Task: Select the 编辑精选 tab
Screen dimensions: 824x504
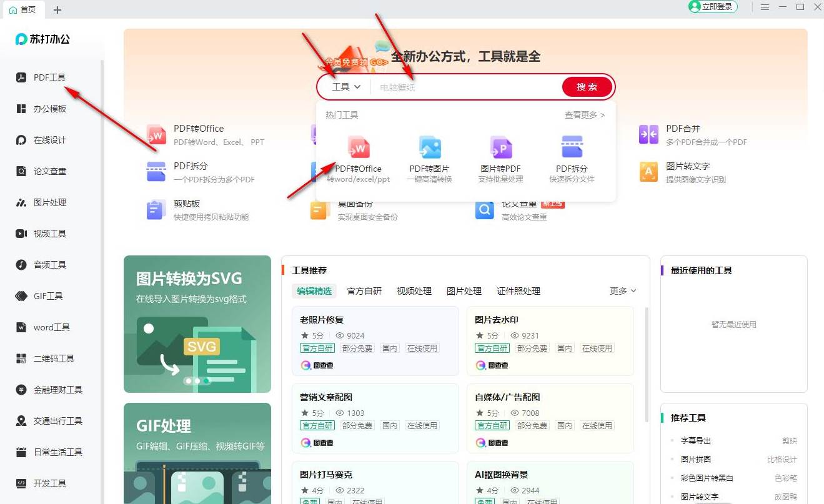Action: pos(314,291)
